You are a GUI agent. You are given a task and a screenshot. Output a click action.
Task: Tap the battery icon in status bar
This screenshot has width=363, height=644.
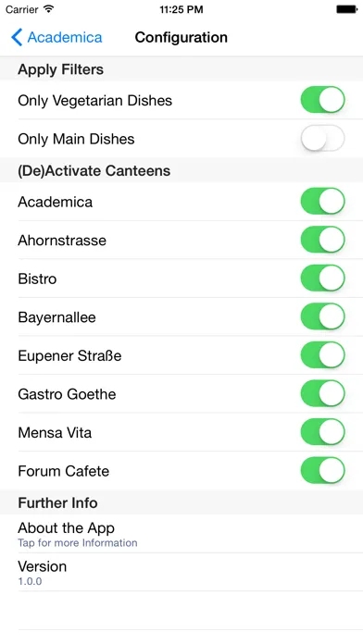tap(347, 9)
